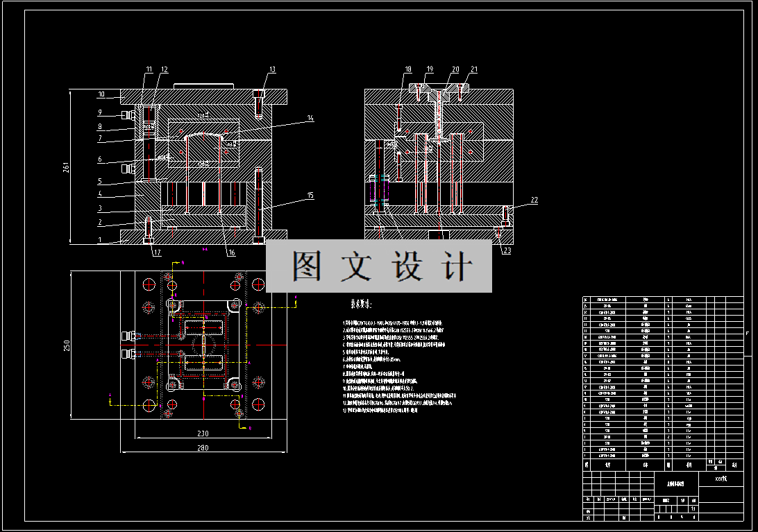Select part callout number 17 below the bottom screw
The width and height of the screenshot is (758, 532).
tap(157, 252)
